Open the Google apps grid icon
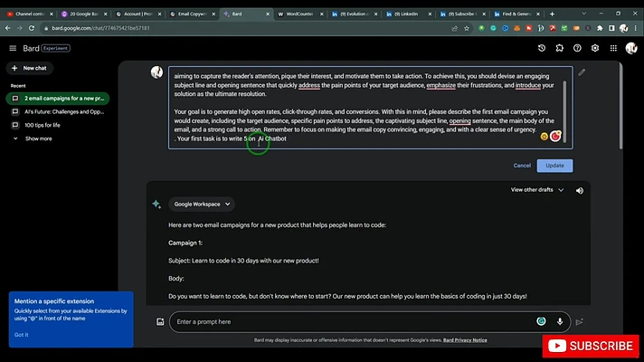Screen dimensions: 644x362 (613, 48)
